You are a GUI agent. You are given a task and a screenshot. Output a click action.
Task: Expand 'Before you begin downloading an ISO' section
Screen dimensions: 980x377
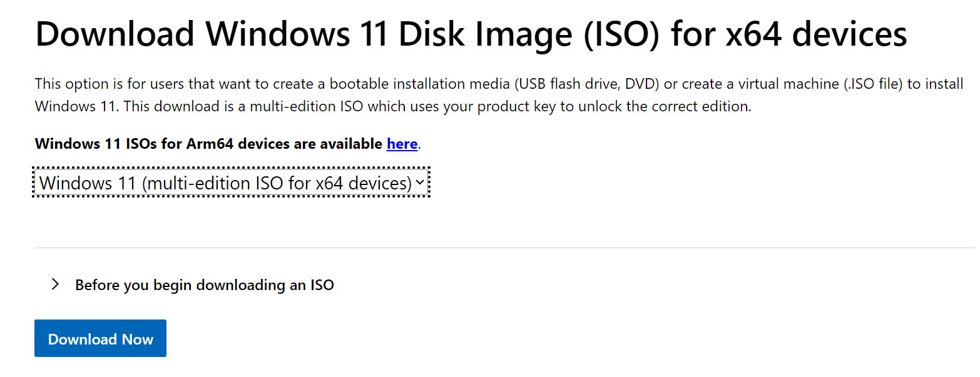point(204,285)
